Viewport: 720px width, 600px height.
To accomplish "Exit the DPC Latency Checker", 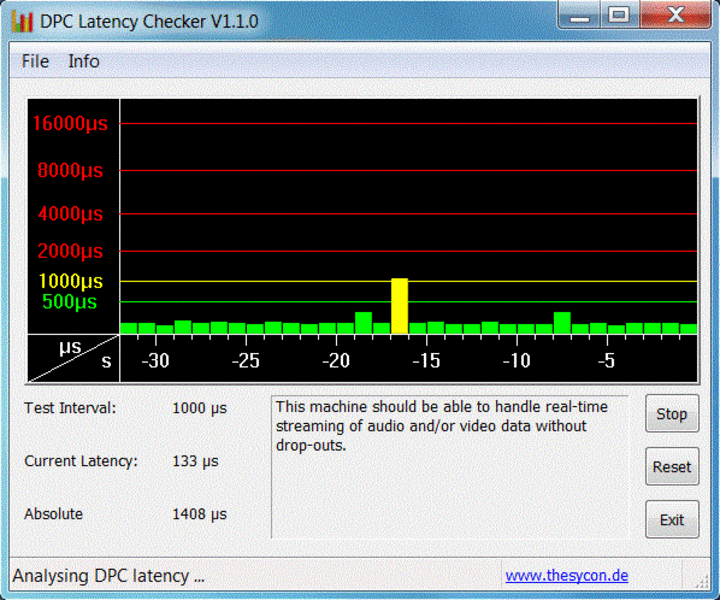I will click(672, 520).
